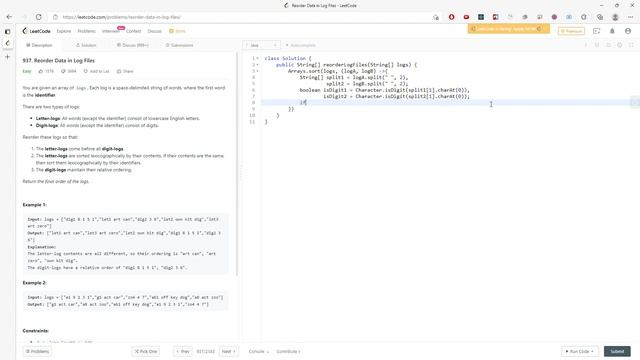Toggle editor fullscreen mode
Viewport: 640px width, 360px height.
[631, 45]
